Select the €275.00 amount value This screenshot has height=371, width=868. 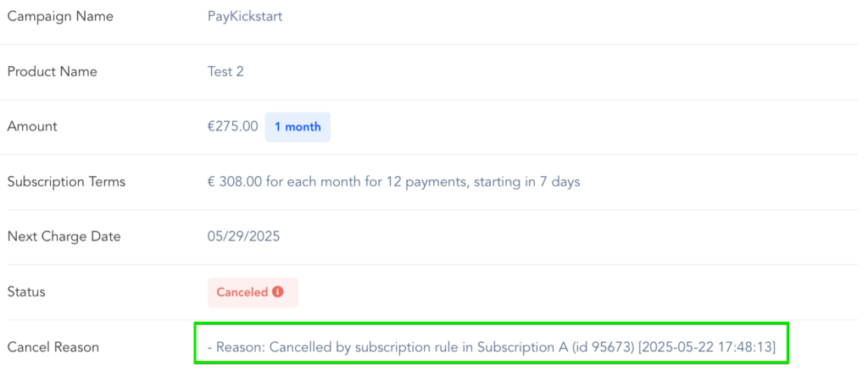pos(232,127)
